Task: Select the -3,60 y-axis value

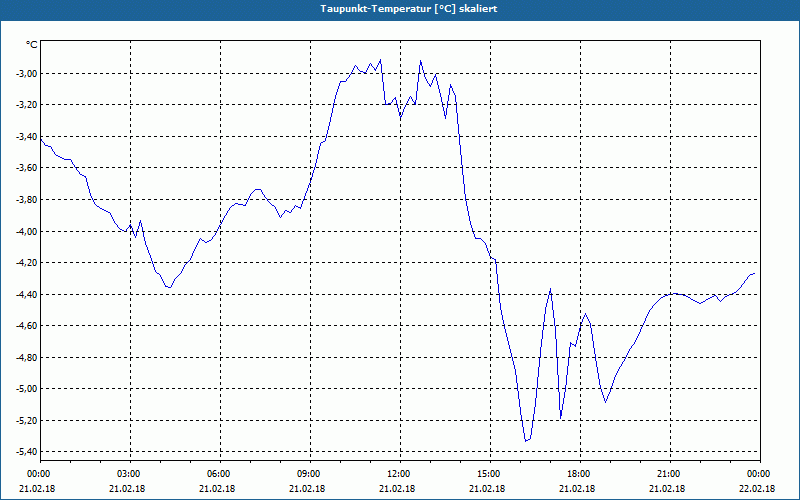Action: (x=27, y=168)
